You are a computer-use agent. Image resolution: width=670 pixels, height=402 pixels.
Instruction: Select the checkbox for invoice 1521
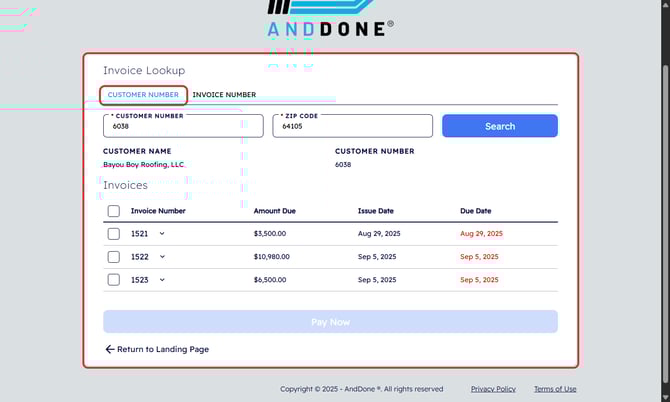tap(114, 233)
